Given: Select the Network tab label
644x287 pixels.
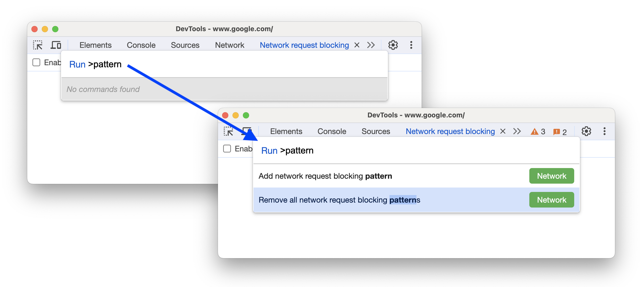Looking at the screenshot, I should pos(228,45).
